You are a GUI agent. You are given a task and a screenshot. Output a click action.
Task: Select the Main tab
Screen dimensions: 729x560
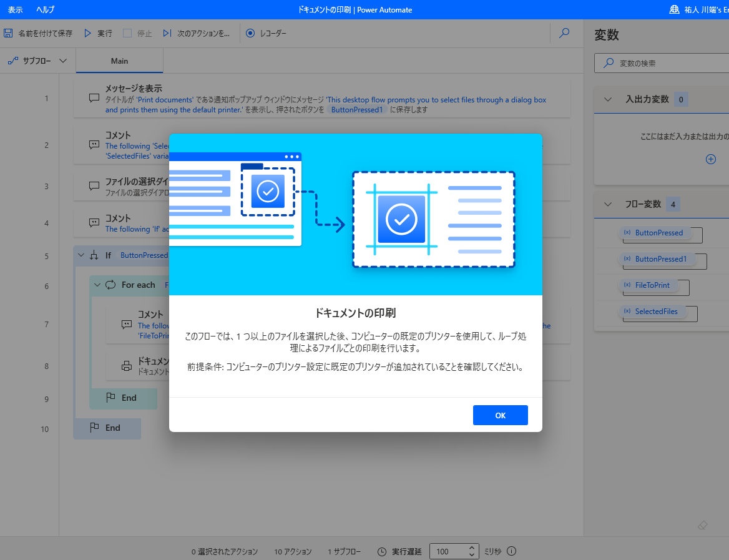(119, 61)
